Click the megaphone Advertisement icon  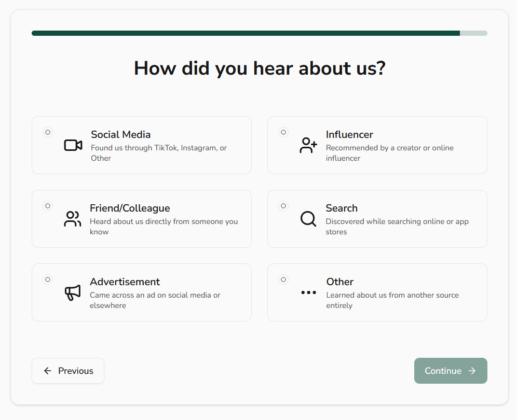tap(73, 292)
